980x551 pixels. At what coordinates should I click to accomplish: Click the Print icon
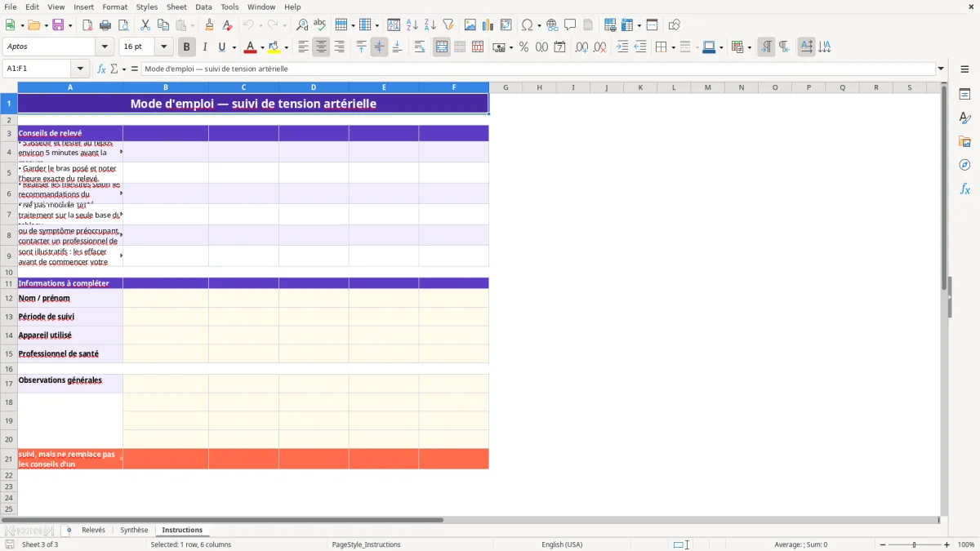coord(105,25)
